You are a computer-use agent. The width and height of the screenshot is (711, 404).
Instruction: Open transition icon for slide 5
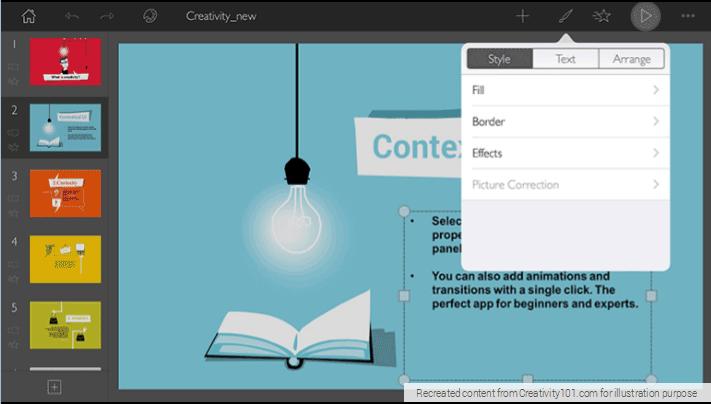coord(14,330)
